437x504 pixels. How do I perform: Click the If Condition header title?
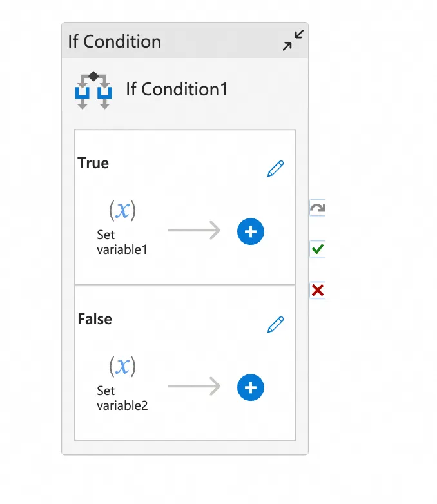(115, 41)
